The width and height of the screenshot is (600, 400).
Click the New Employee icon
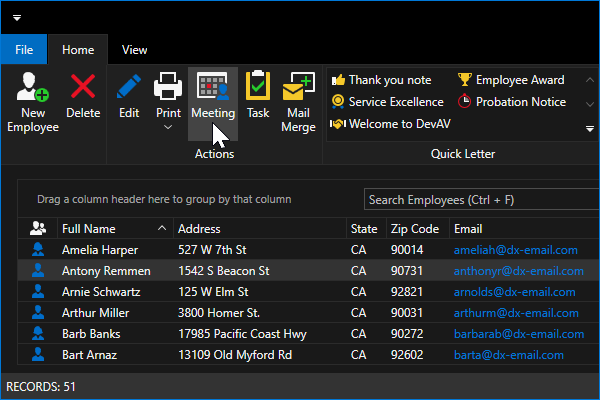coord(32,90)
